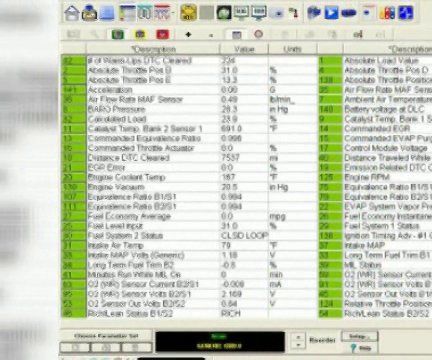This screenshot has height=360, width=432.
Task: Click the Recorder down arrow
Action: click(x=298, y=345)
